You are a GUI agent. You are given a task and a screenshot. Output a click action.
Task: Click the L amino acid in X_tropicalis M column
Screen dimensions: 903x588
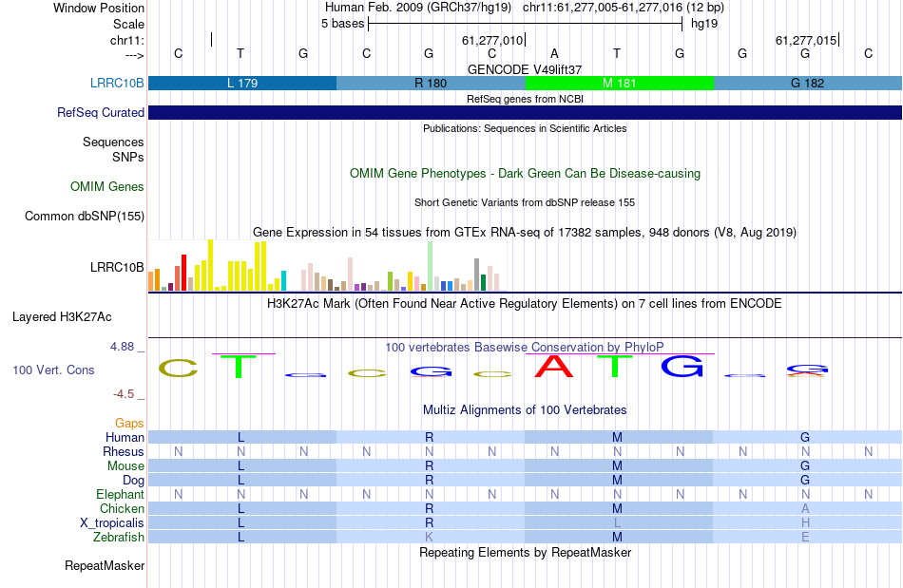pos(617,523)
